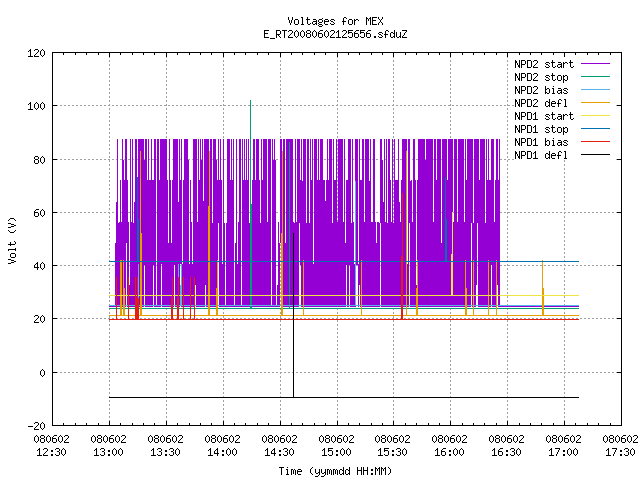The width and height of the screenshot is (640, 480).
Task: Click the x-axis tick label 13:30
Action: [165, 452]
